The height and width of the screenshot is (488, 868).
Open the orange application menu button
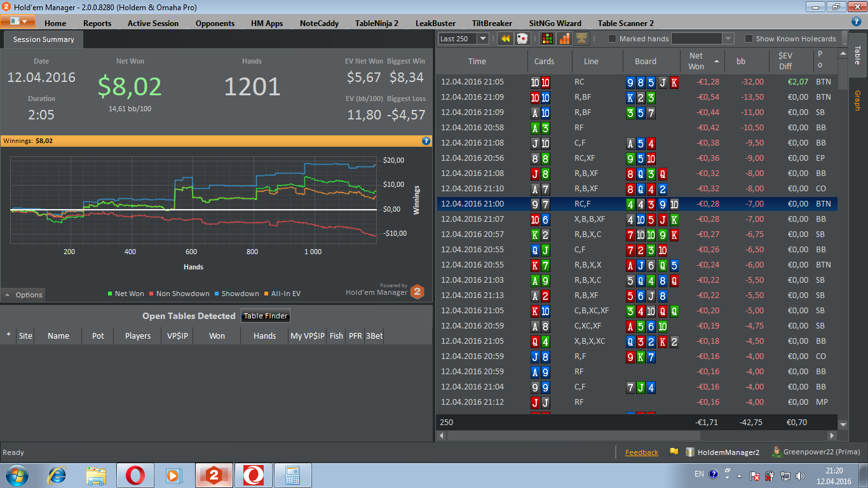[18, 21]
